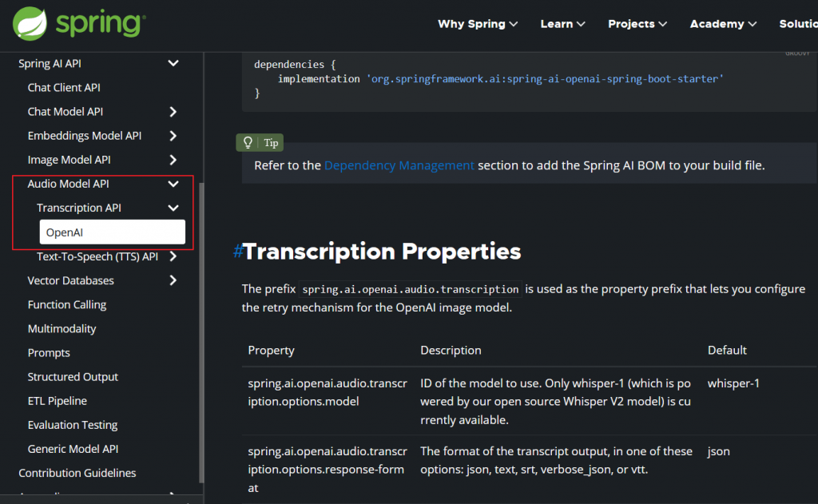Viewport: 818px width, 504px height.
Task: Open the Dependency Management link
Action: [399, 165]
